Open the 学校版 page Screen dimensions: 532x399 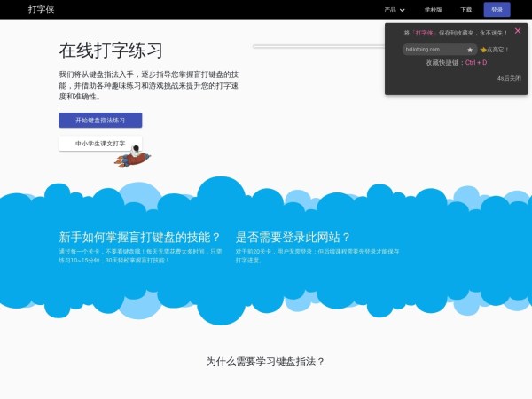click(432, 10)
